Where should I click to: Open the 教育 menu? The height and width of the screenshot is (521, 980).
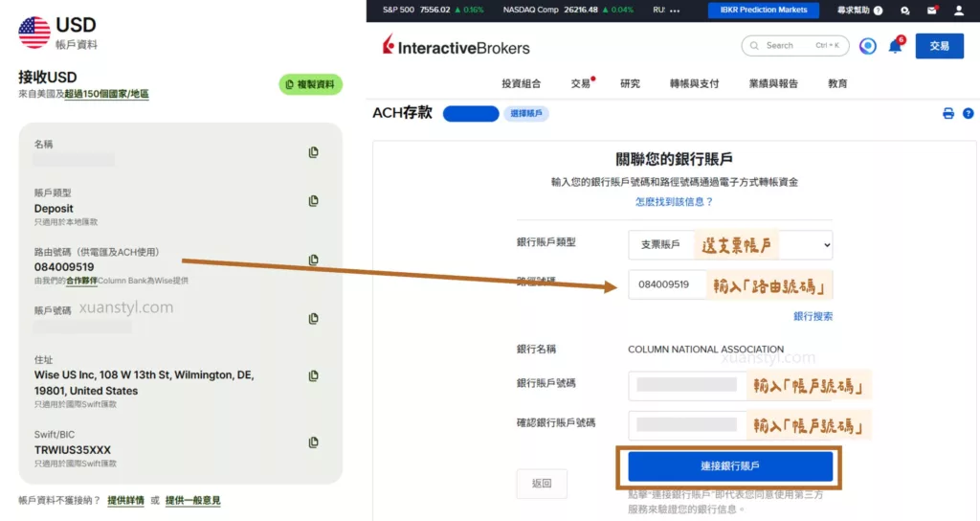click(837, 83)
